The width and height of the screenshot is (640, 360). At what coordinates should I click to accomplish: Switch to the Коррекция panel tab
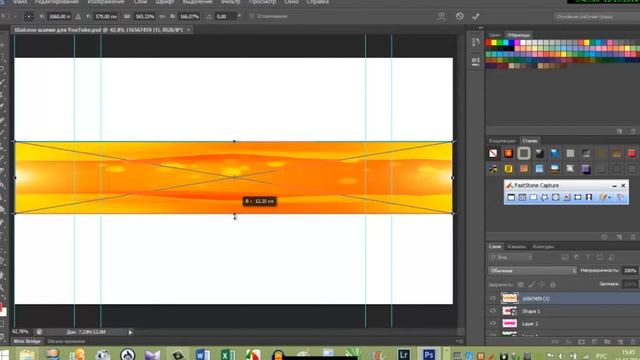(502, 141)
